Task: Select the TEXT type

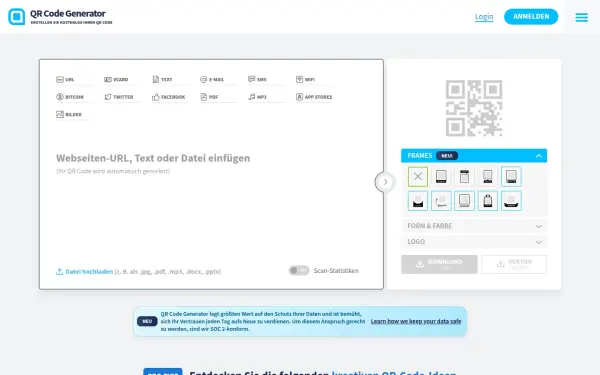Action: pyautogui.click(x=162, y=80)
